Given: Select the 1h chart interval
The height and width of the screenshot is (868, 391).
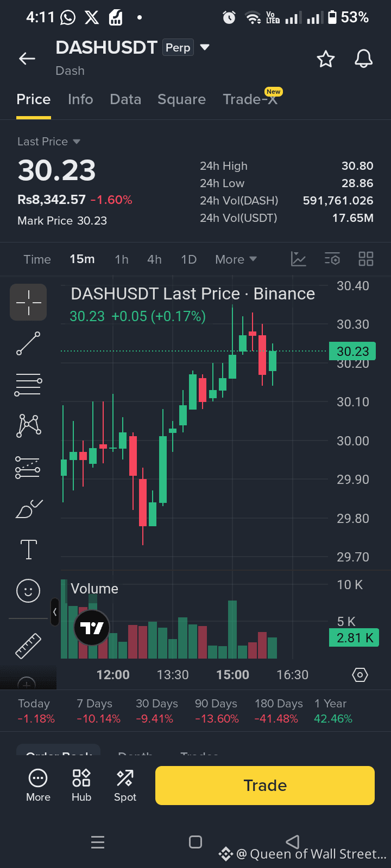Looking at the screenshot, I should click(x=122, y=259).
